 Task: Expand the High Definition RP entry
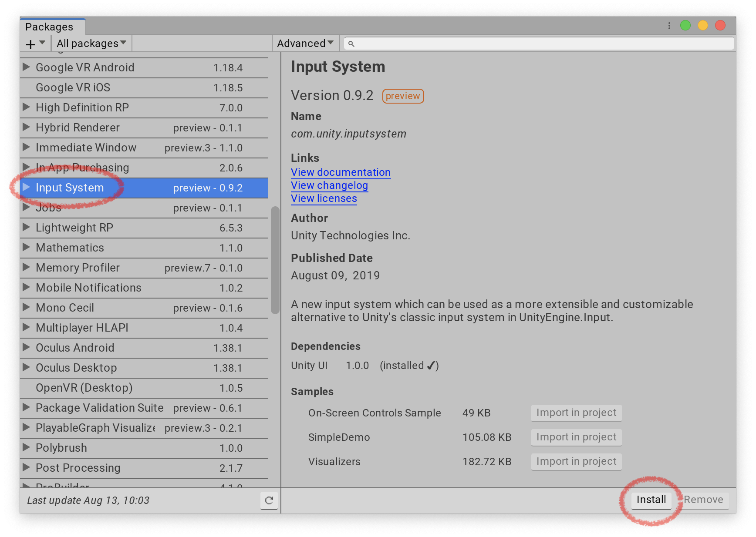[26, 107]
